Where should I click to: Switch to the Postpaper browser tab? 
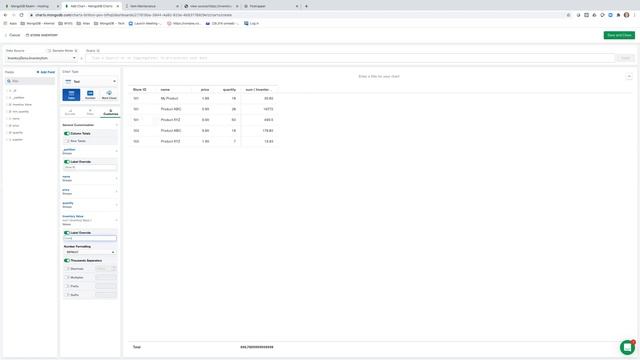[x=271, y=6]
